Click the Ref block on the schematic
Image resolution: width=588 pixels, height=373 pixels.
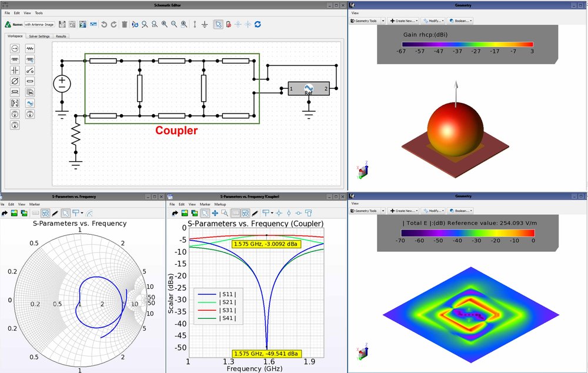click(309, 89)
